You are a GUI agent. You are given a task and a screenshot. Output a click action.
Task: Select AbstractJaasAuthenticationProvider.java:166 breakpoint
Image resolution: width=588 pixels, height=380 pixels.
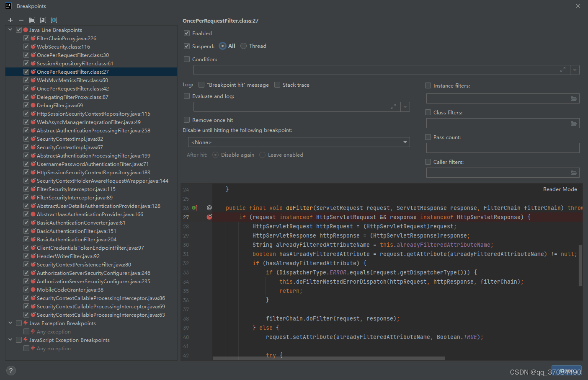[90, 214]
